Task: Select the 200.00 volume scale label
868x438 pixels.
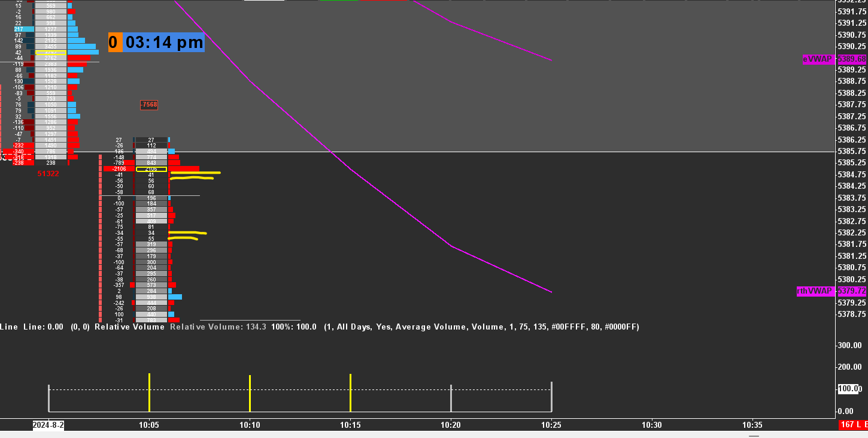Action: click(x=849, y=367)
